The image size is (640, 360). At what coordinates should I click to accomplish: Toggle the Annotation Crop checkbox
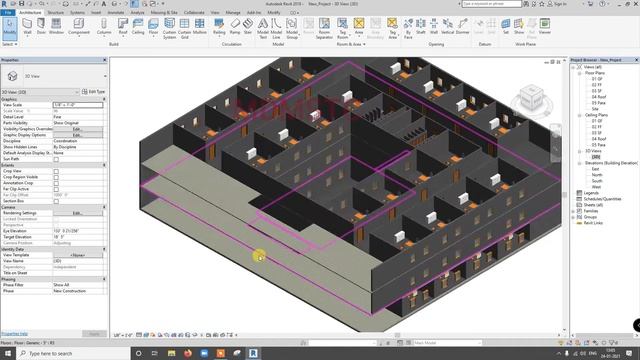point(56,183)
